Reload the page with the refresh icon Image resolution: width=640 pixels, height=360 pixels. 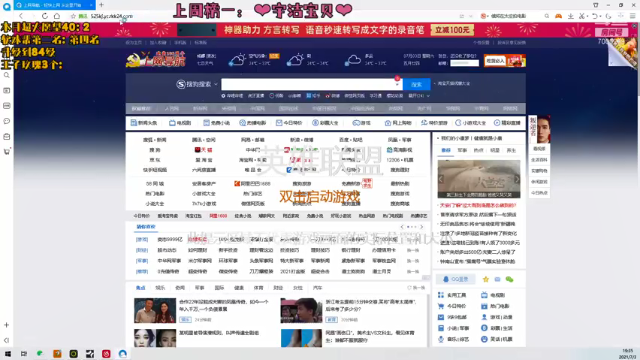point(45,16)
